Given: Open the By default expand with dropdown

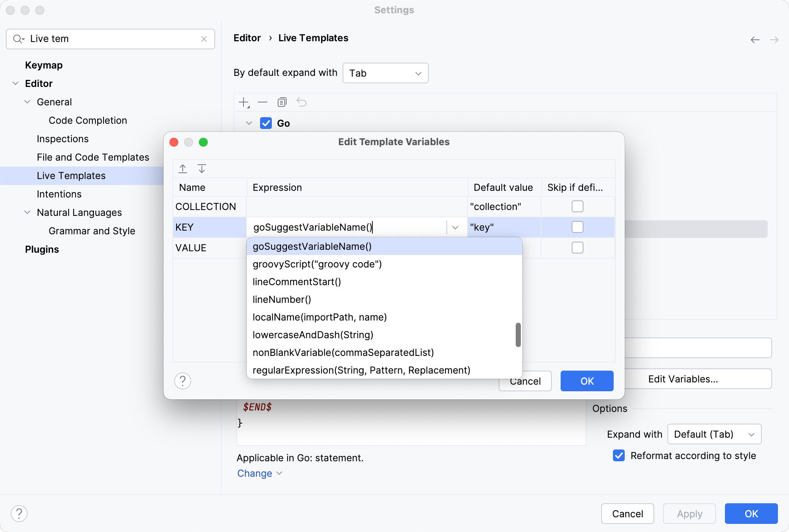Looking at the screenshot, I should [x=385, y=73].
